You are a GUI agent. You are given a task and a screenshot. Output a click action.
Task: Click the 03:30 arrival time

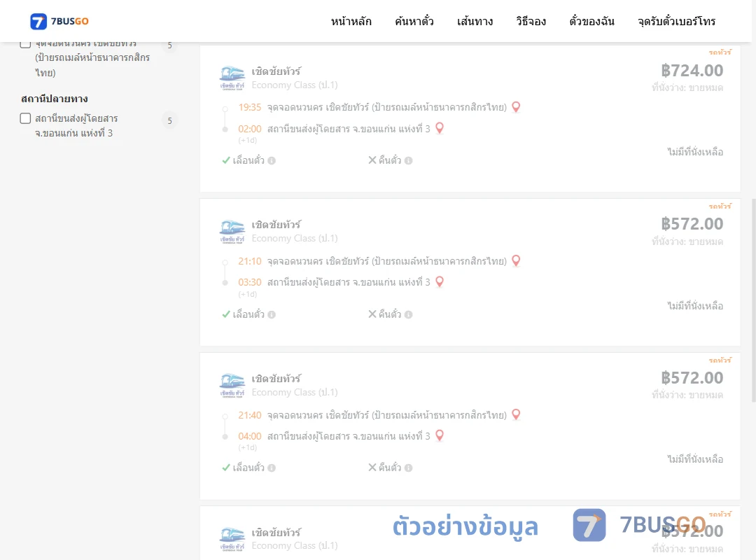[x=250, y=282]
